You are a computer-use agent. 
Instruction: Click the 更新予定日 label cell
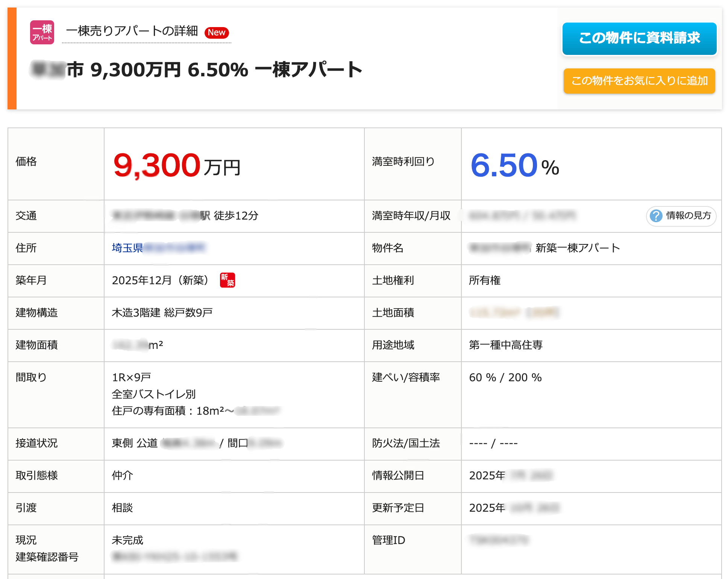pos(413,509)
